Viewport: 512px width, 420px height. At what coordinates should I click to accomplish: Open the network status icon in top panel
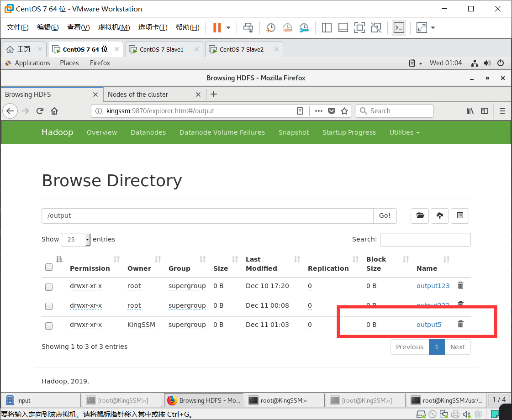475,63
